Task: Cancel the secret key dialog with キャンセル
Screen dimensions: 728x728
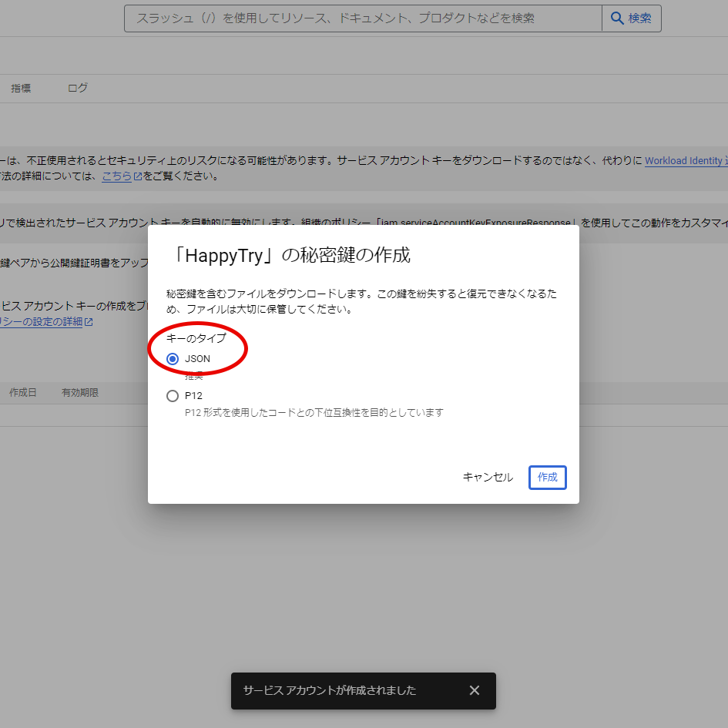Action: [x=488, y=478]
